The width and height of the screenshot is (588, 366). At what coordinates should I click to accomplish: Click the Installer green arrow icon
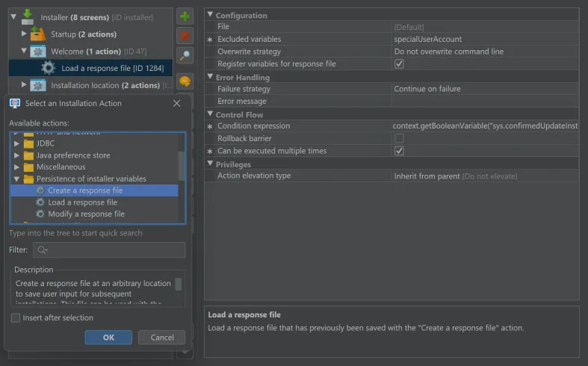click(x=28, y=17)
